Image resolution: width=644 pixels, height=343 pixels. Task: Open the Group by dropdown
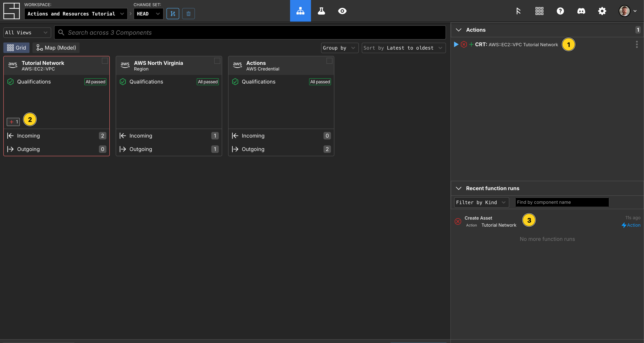[x=340, y=48]
